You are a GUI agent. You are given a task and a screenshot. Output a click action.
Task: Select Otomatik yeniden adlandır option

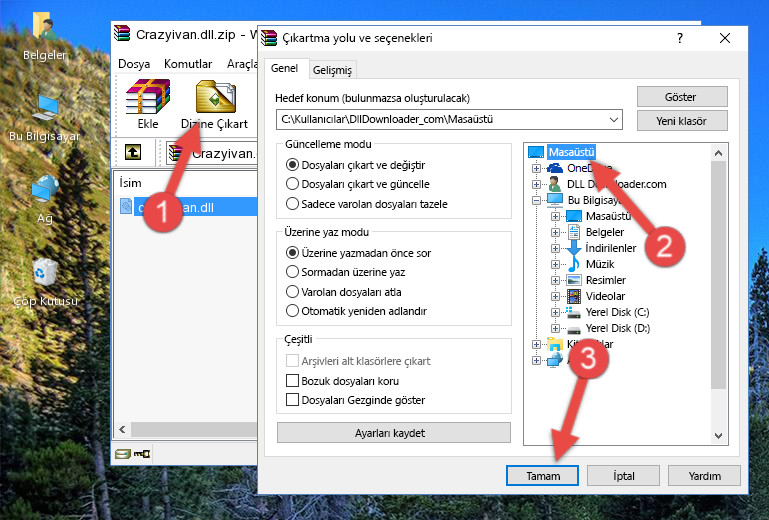pyautogui.click(x=356, y=311)
